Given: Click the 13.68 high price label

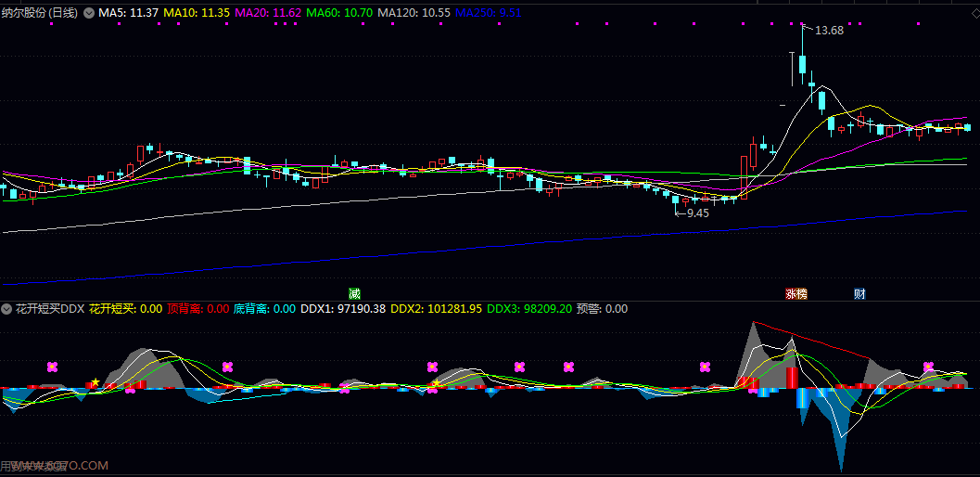Looking at the screenshot, I should (x=829, y=31).
